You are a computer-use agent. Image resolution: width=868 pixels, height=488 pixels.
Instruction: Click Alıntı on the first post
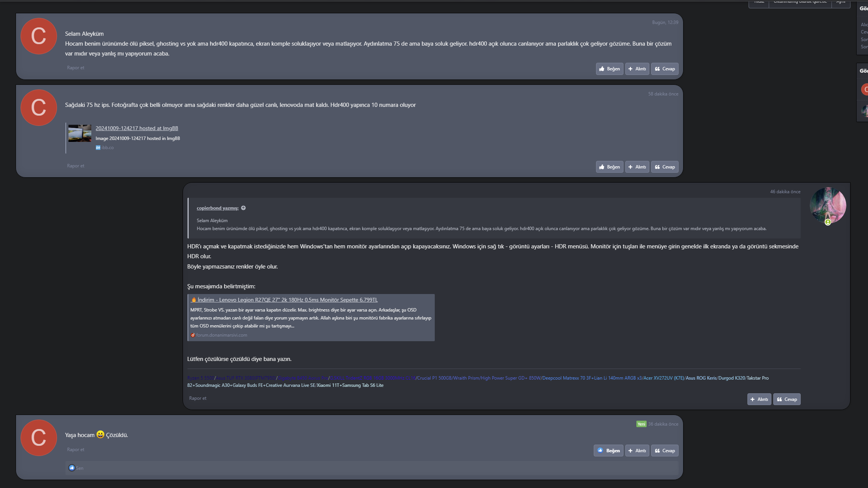point(637,69)
